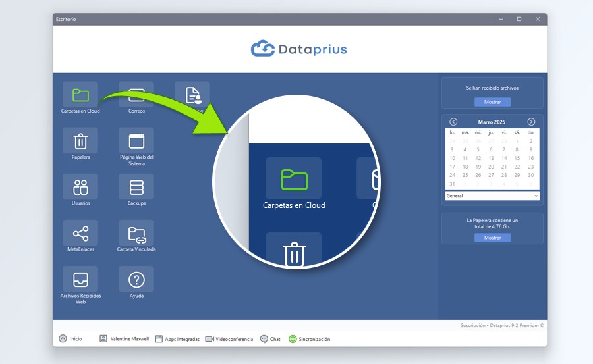The height and width of the screenshot is (364, 593).
Task: Open the Inicio start menu
Action: [x=71, y=339]
